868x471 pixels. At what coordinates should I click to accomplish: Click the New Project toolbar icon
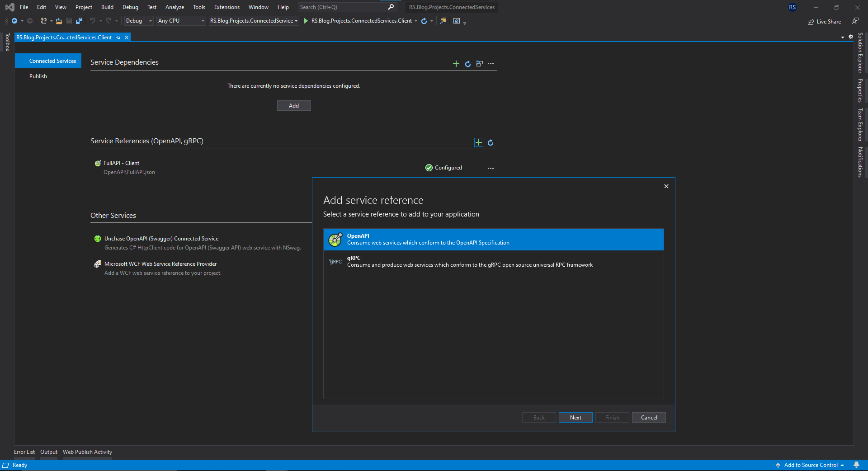tap(44, 21)
